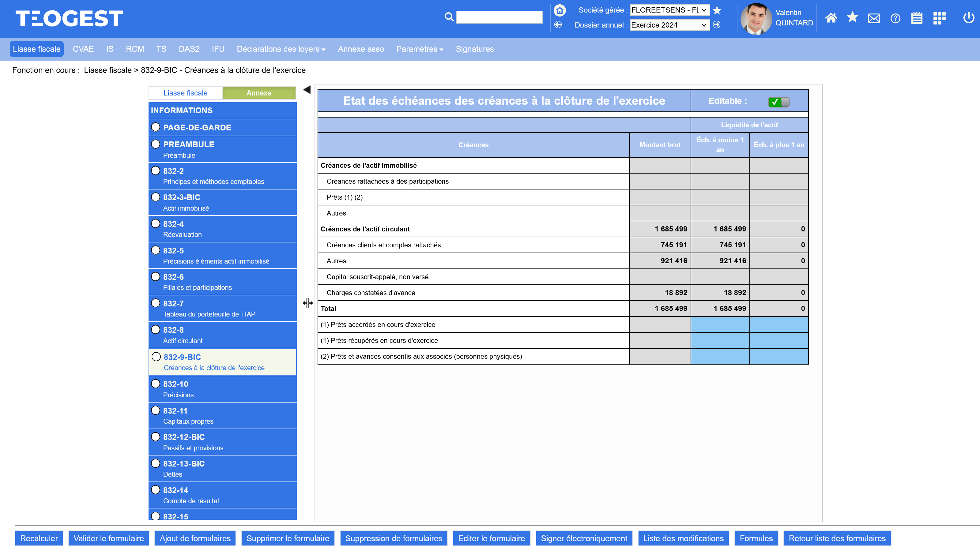Click Suppression de formulaires button
Image resolution: width=980 pixels, height=551 pixels.
[394, 538]
